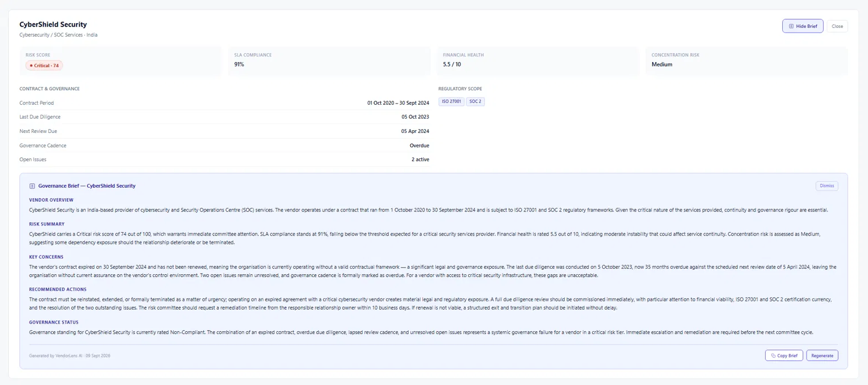Click the Next Review Due row label
This screenshot has width=868, height=385.
38,131
